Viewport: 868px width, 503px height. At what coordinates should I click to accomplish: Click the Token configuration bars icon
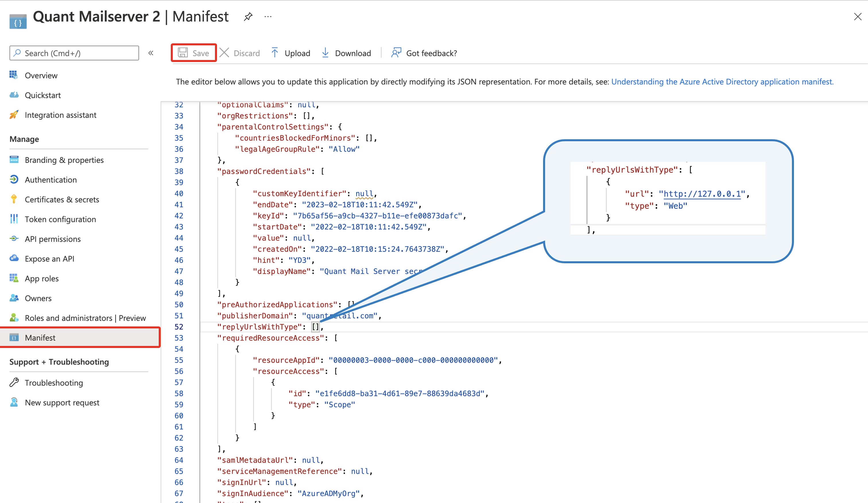pos(14,219)
